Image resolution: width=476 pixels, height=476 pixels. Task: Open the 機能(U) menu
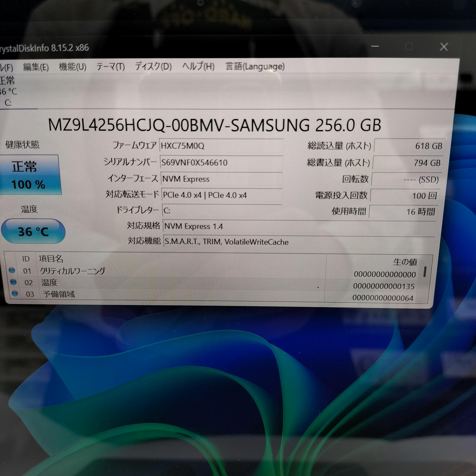pos(73,67)
